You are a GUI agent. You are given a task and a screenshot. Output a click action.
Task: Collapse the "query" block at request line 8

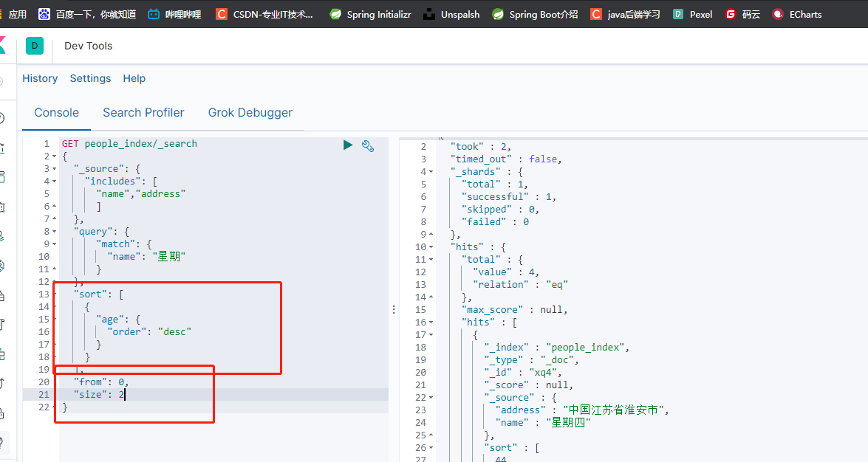[x=54, y=231]
